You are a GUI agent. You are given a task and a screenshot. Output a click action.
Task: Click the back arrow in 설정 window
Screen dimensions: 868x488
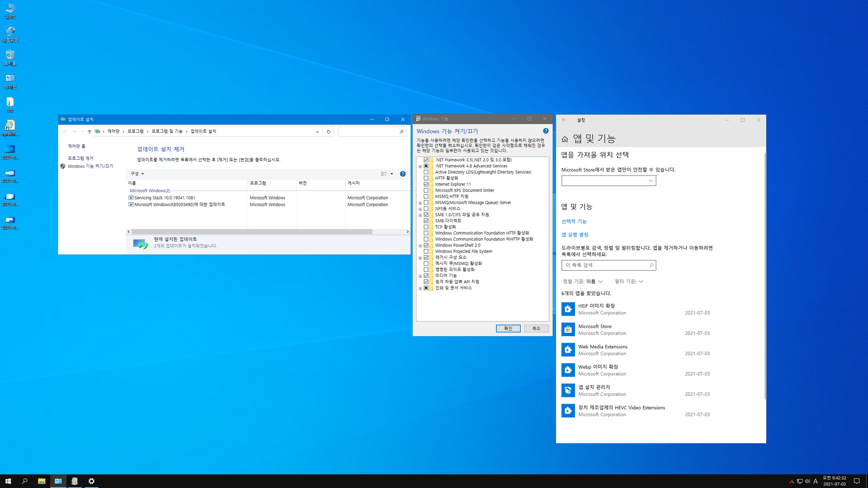click(x=564, y=120)
